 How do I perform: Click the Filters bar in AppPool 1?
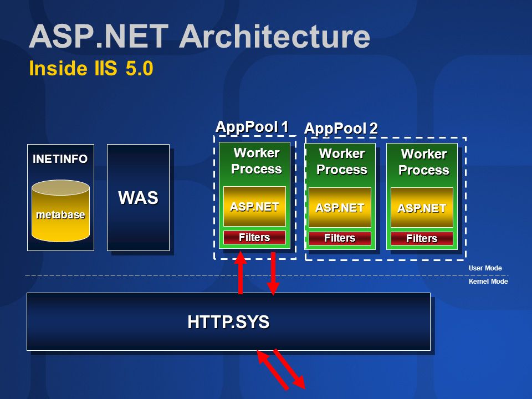coord(254,237)
